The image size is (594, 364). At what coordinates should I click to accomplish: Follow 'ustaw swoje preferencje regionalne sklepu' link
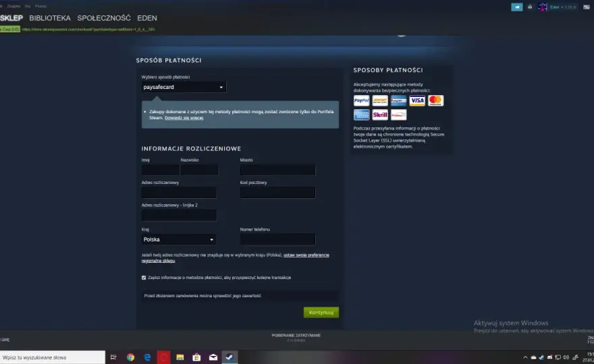[236, 258]
